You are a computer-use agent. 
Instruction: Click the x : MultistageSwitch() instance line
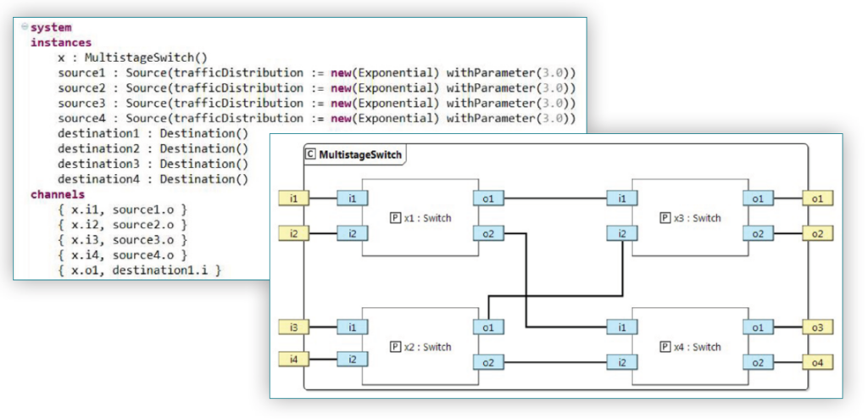click(x=131, y=57)
